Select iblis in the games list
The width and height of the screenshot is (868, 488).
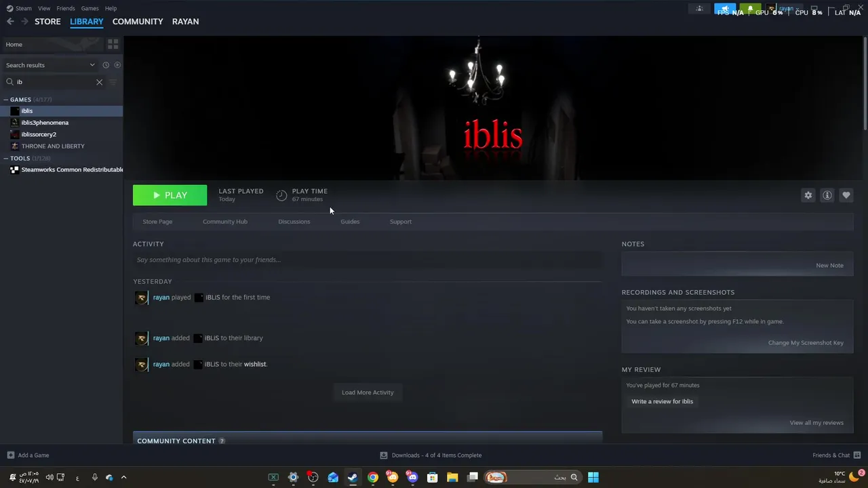click(61, 110)
